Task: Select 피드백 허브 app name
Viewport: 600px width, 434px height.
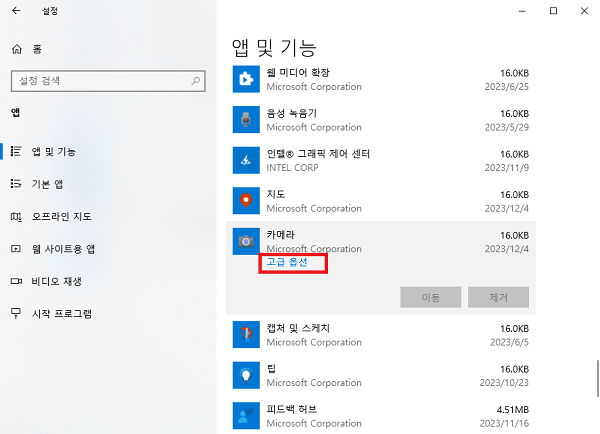Action: point(292,409)
